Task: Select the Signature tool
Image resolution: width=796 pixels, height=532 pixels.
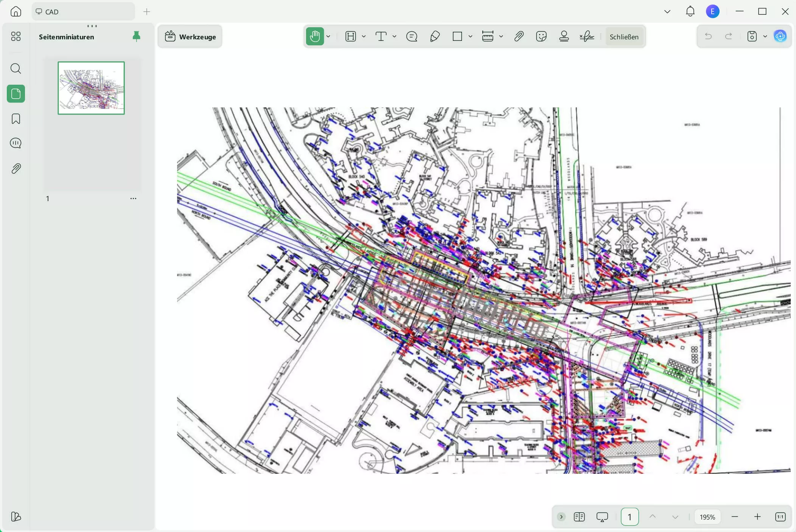Action: pyautogui.click(x=586, y=36)
